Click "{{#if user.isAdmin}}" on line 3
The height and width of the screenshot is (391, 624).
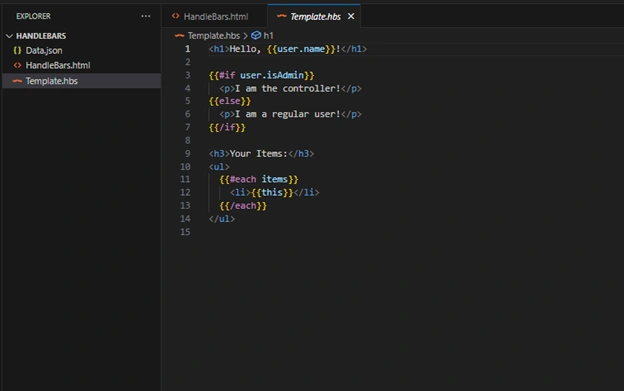261,75
